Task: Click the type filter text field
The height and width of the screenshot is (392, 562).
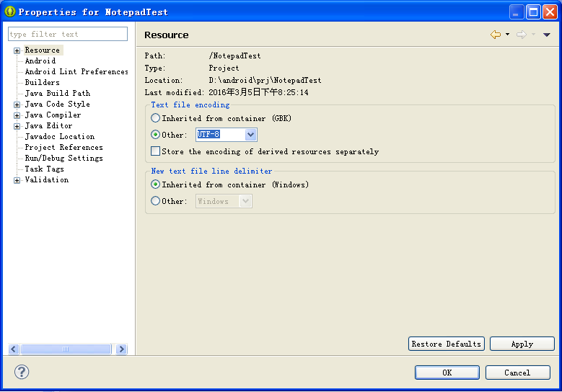Action: pyautogui.click(x=68, y=34)
